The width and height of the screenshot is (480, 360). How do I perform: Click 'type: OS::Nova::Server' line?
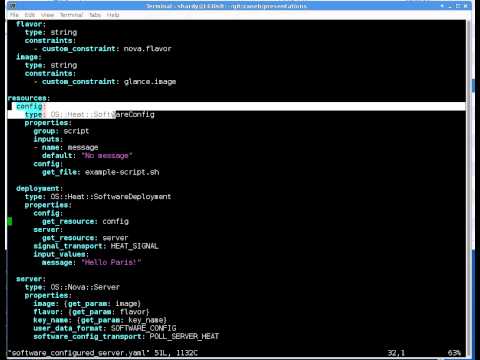pos(72,287)
